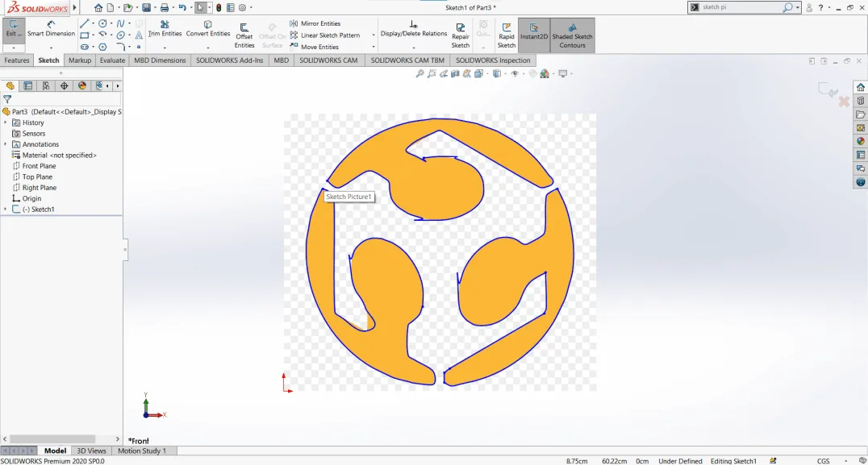Click Repair Sketch tool
Image resolution: width=868 pixels, height=465 pixels.
click(x=460, y=36)
